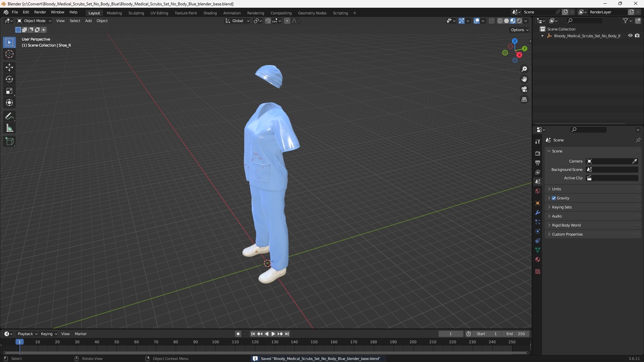The image size is (644, 362).
Task: Select the Move tool
Action: [9, 67]
